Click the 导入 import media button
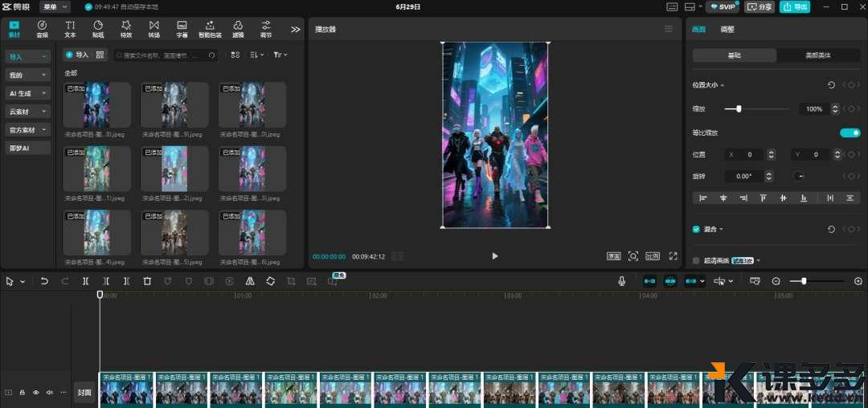 (77, 55)
